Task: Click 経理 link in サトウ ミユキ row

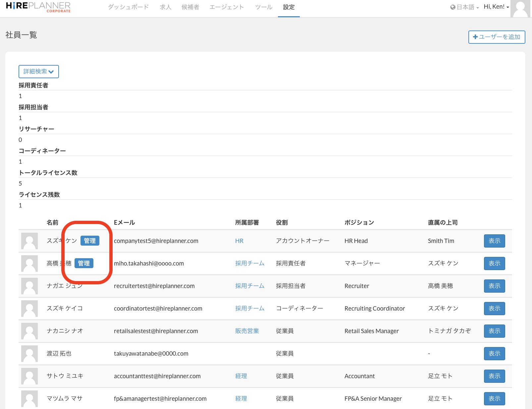Action: click(241, 376)
